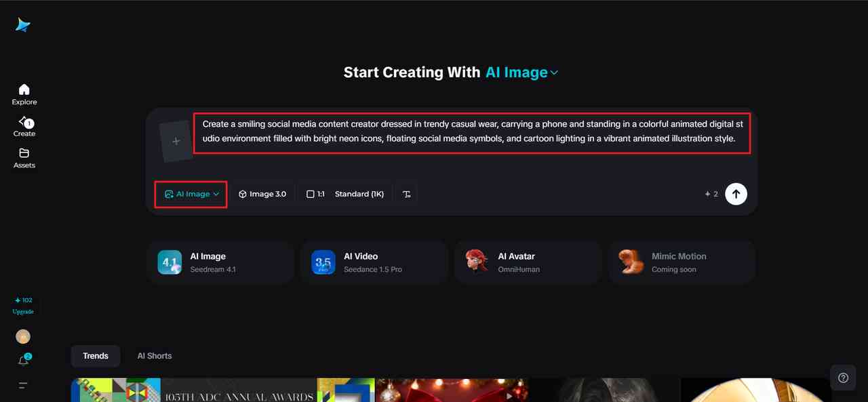This screenshot has width=868, height=402.
Task: Open the golden object thumbnail
Action: pyautogui.click(x=756, y=390)
